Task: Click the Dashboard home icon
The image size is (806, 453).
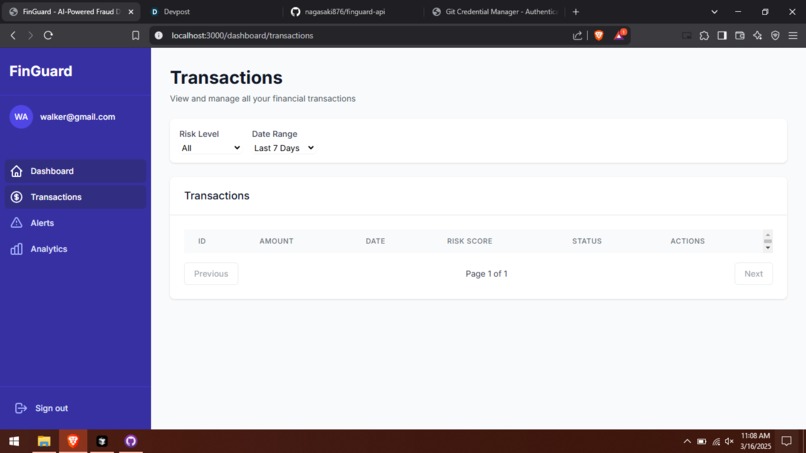Action: pyautogui.click(x=16, y=171)
